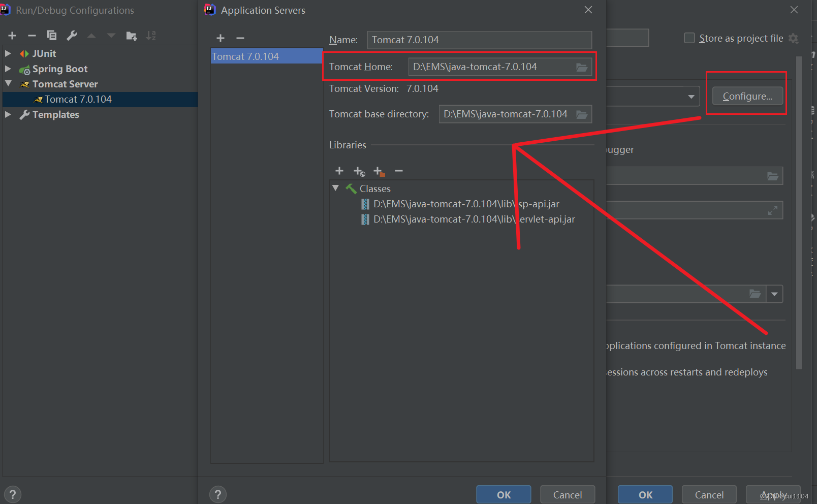This screenshot has height=504, width=817.
Task: Select Tomcat Server category label
Action: coord(65,84)
